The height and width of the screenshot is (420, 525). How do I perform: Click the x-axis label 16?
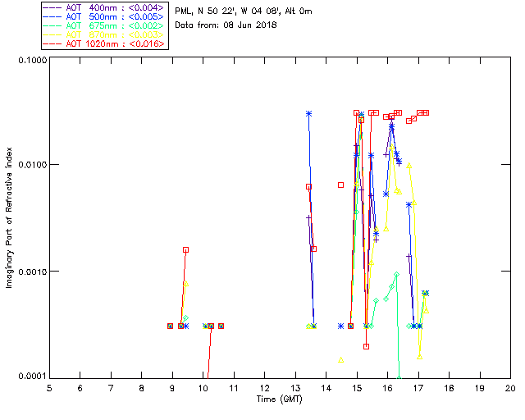point(387,388)
